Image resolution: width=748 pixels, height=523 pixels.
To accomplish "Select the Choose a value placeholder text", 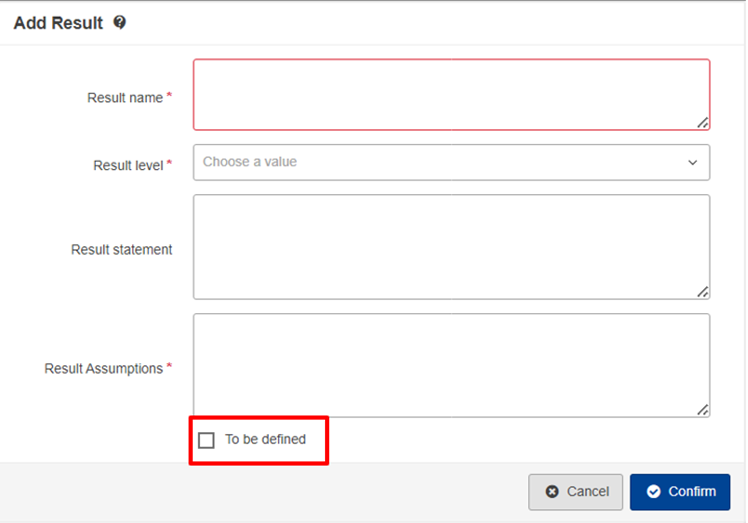I will [249, 162].
